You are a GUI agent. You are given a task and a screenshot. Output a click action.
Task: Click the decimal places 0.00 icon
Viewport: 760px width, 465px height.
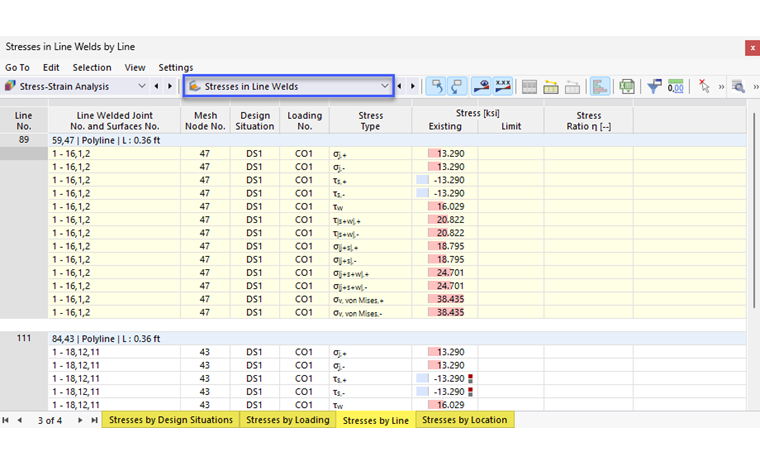(675, 87)
